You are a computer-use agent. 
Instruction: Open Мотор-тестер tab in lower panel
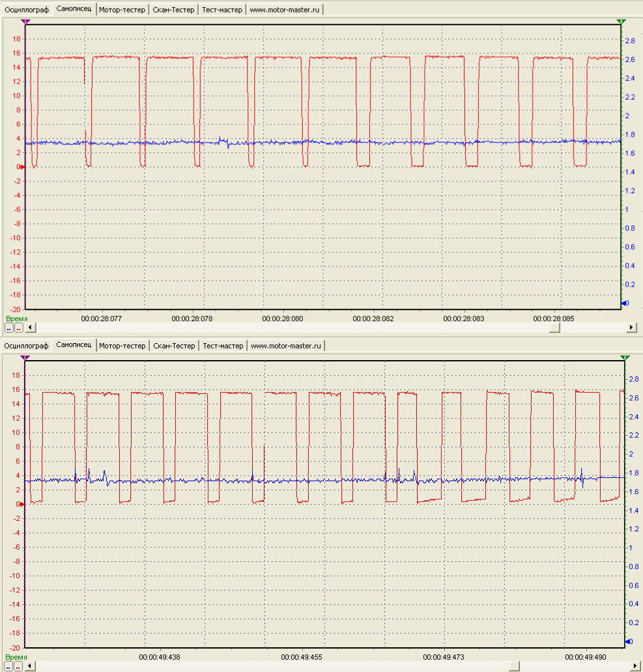(x=122, y=346)
